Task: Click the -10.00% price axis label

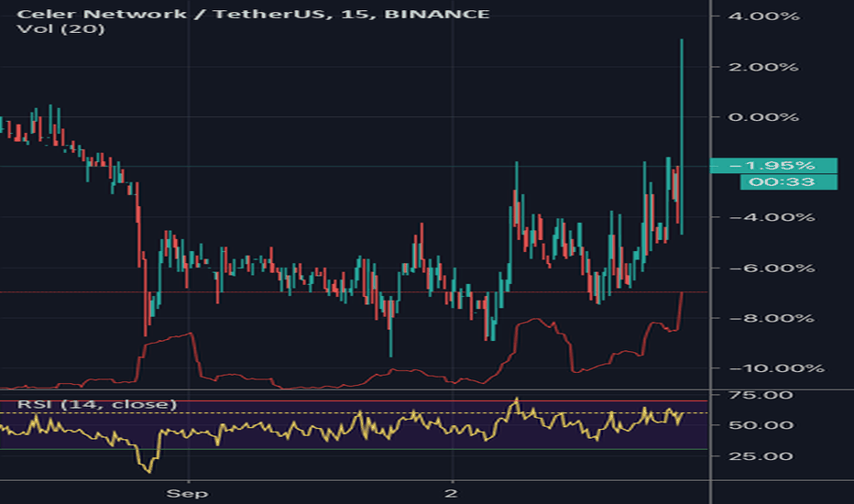Action: click(x=776, y=368)
